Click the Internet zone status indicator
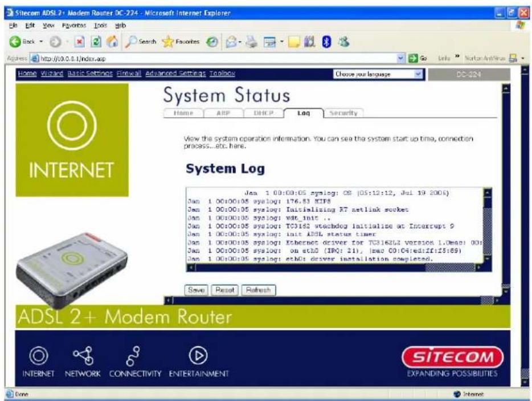532x401 pixels. point(470,394)
